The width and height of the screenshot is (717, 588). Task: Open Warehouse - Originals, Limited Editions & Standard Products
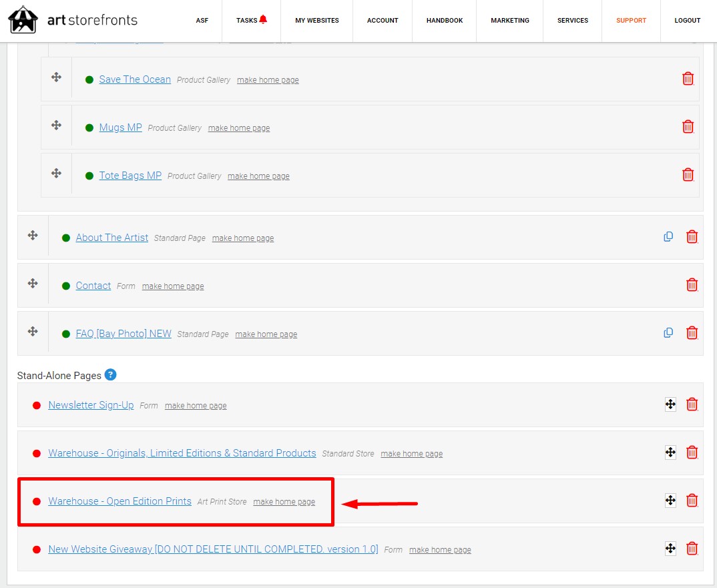click(x=182, y=453)
